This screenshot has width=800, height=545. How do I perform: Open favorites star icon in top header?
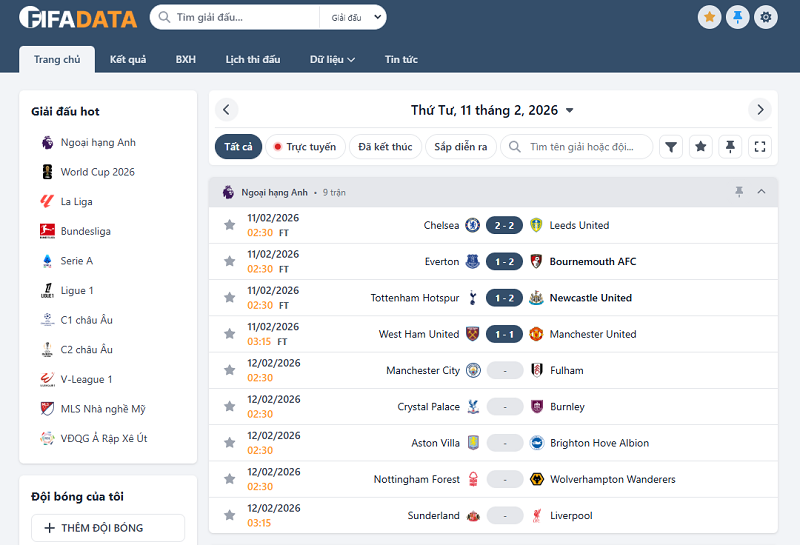710,17
